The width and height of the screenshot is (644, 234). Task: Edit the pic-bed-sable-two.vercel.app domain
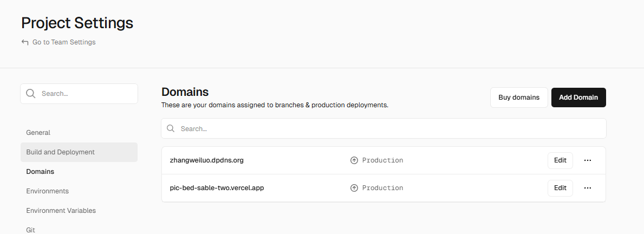click(x=560, y=188)
